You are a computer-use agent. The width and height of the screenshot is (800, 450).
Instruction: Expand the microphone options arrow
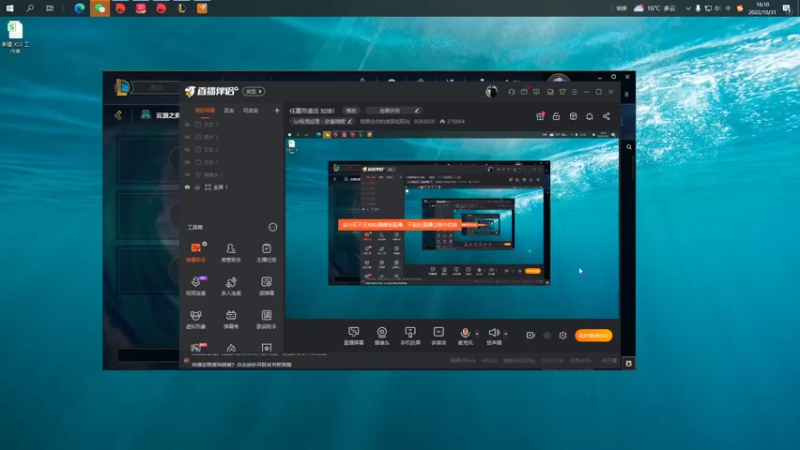pyautogui.click(x=477, y=334)
